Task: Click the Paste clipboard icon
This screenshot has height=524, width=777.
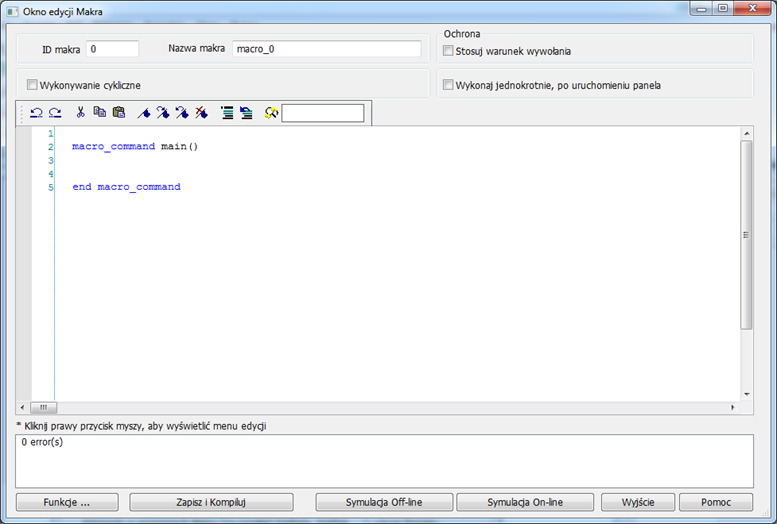Action: 119,112
